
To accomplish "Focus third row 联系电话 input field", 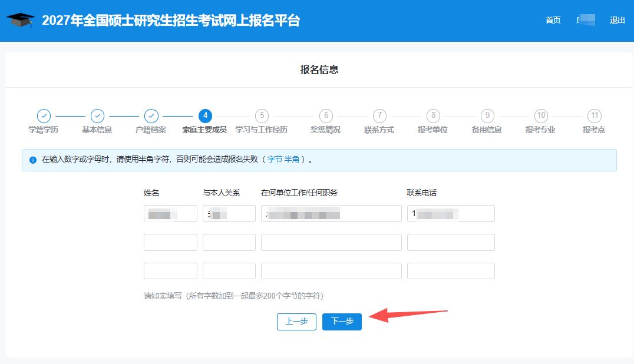I will pos(451,271).
